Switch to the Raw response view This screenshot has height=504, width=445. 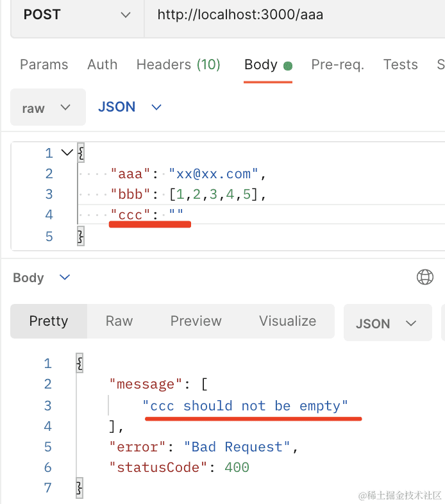(x=119, y=321)
